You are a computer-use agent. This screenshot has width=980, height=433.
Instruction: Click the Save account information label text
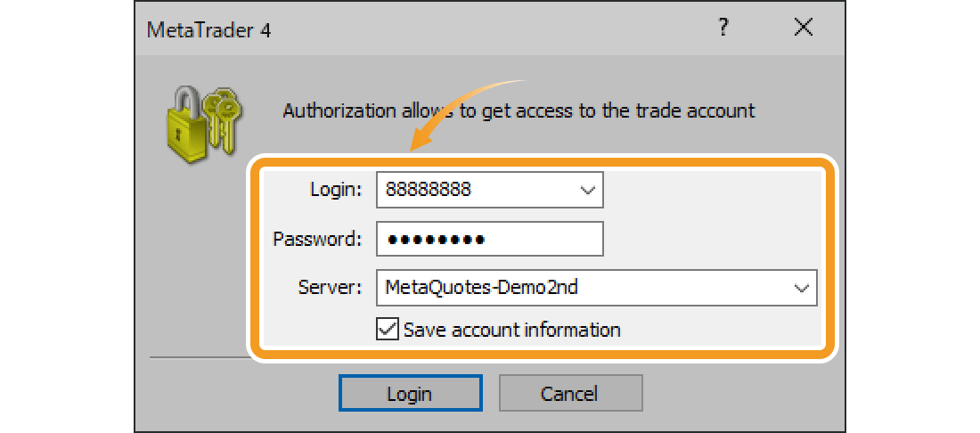click(511, 330)
